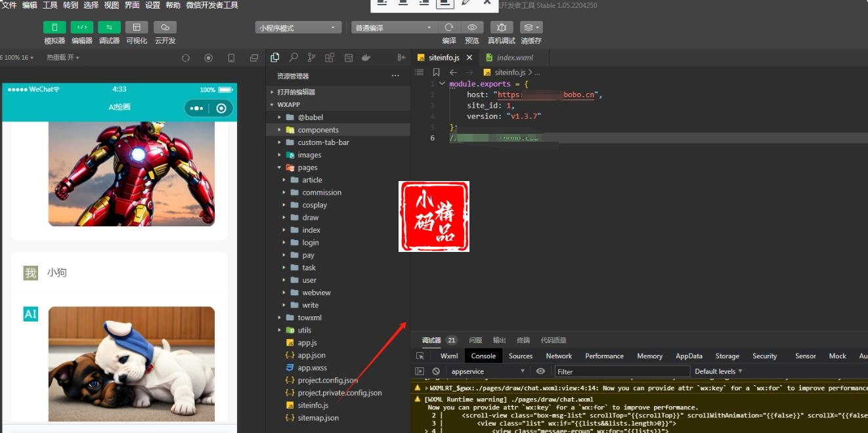Expand the cosplay folder under pages
This screenshot has height=433, width=868.
(338, 205)
